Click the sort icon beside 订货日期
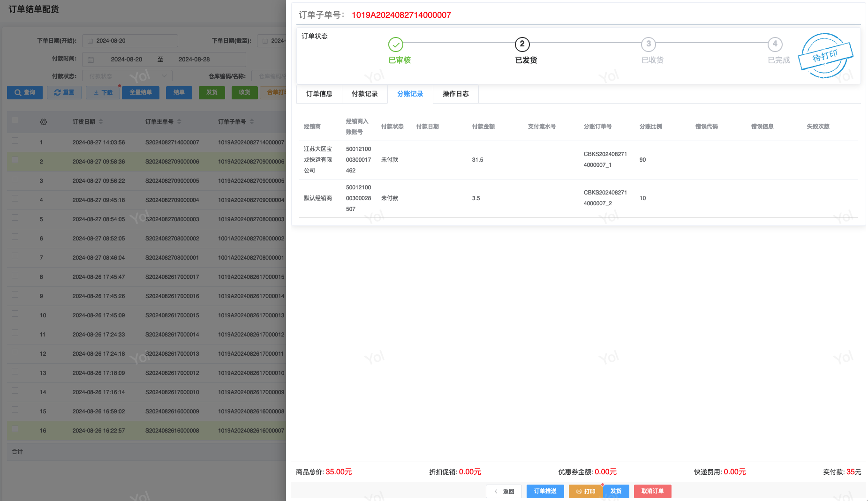The image size is (868, 501). [x=101, y=122]
